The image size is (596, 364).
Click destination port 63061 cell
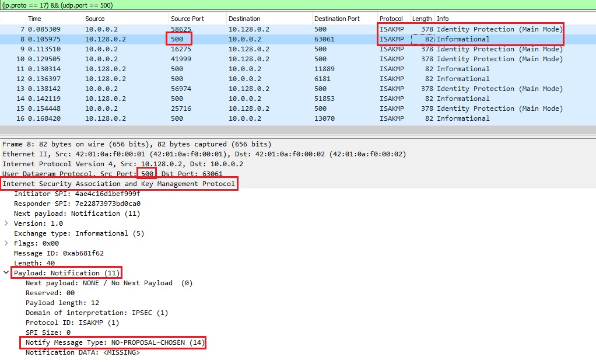click(324, 39)
